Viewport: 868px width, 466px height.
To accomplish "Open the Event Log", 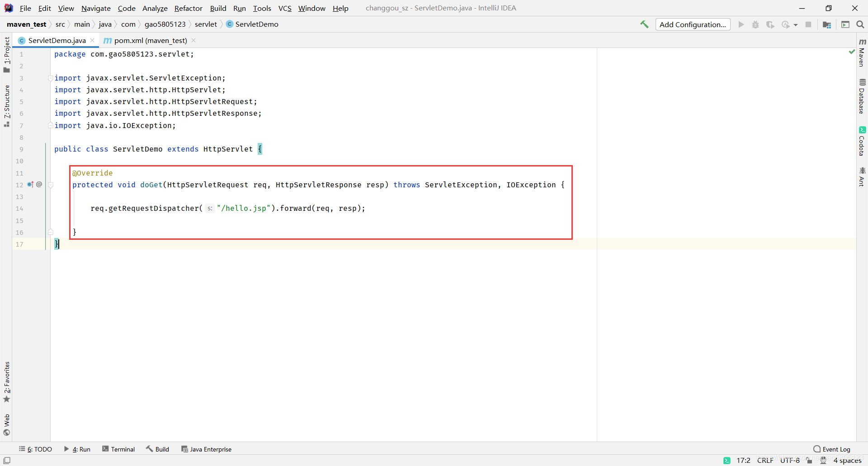I will pos(832,449).
